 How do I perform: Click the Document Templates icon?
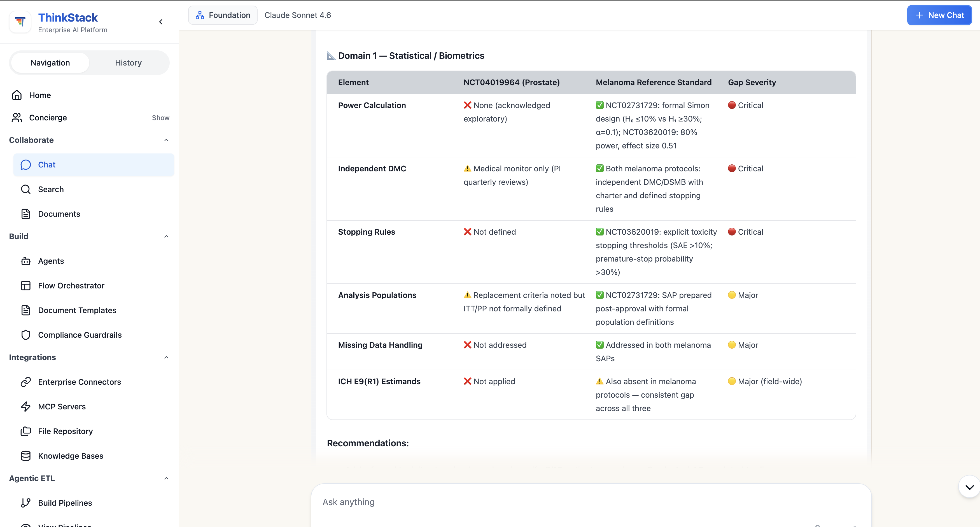[x=25, y=310]
